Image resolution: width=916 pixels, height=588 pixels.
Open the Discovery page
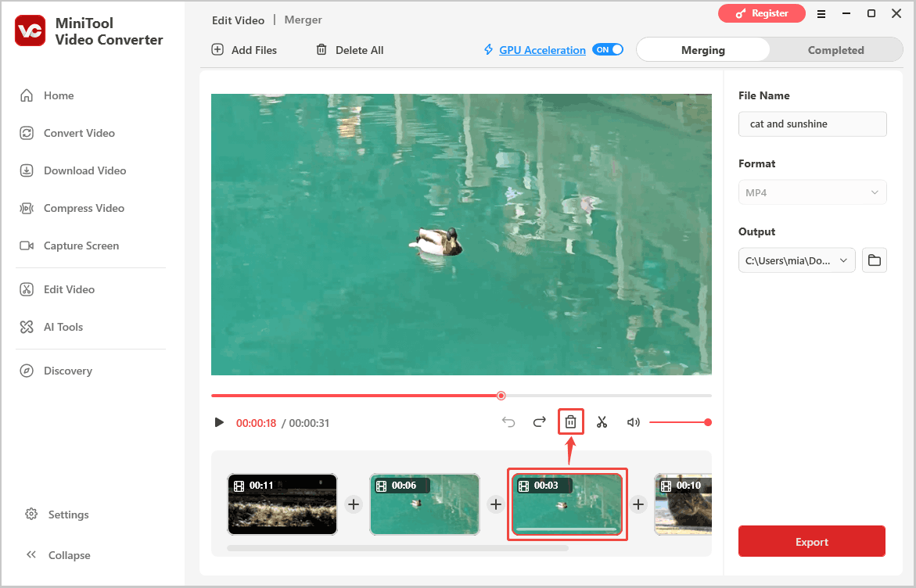(56, 371)
